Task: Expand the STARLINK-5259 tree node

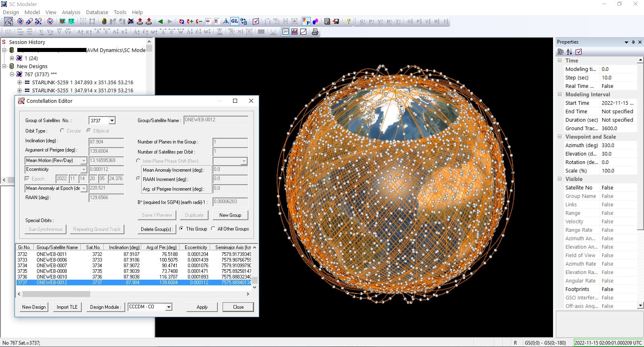Action: point(19,82)
